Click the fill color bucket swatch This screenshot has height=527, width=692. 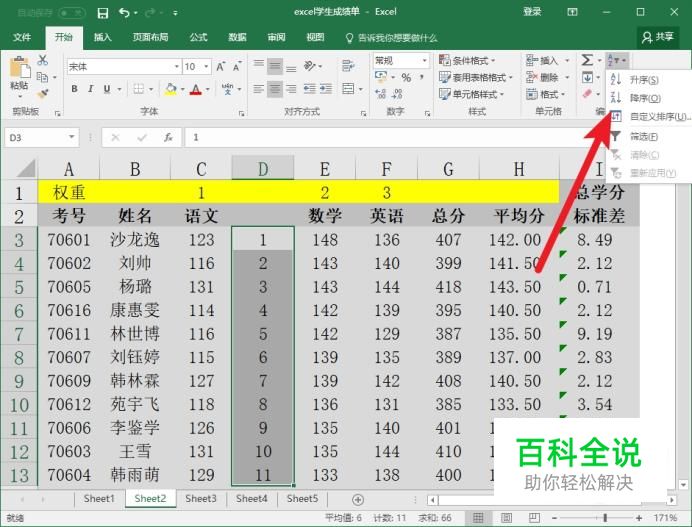click(x=171, y=89)
